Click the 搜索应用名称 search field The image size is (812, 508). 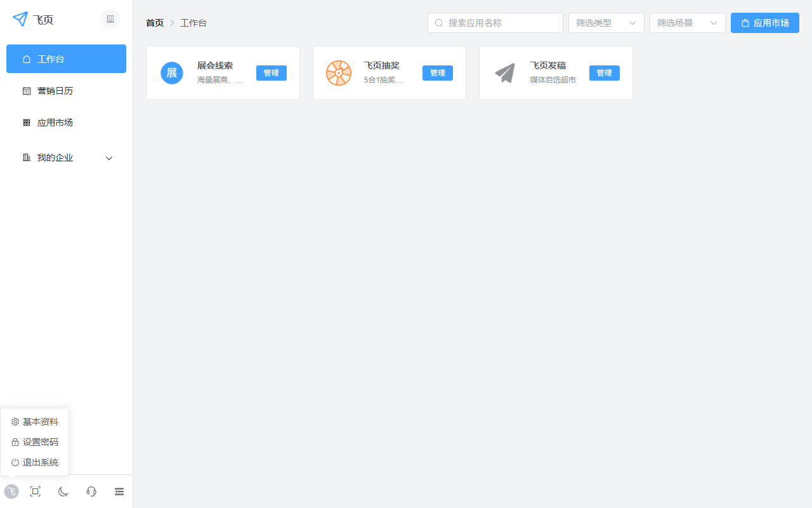[495, 22]
